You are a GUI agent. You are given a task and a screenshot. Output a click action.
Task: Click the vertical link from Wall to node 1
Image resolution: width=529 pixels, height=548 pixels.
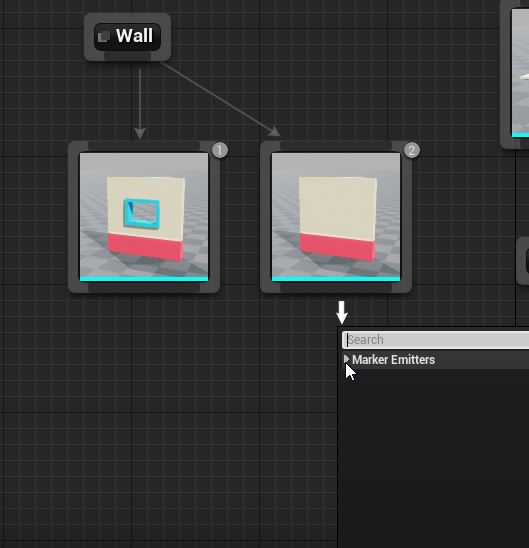[x=140, y=101]
